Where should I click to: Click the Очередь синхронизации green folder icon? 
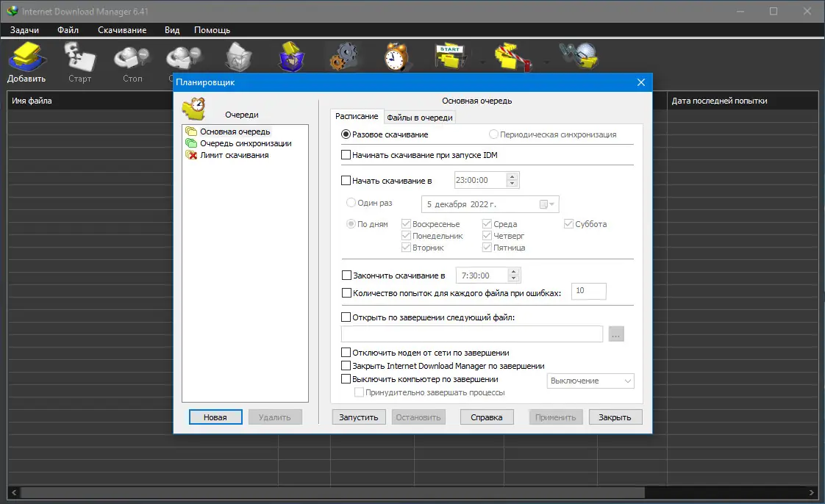[191, 143]
